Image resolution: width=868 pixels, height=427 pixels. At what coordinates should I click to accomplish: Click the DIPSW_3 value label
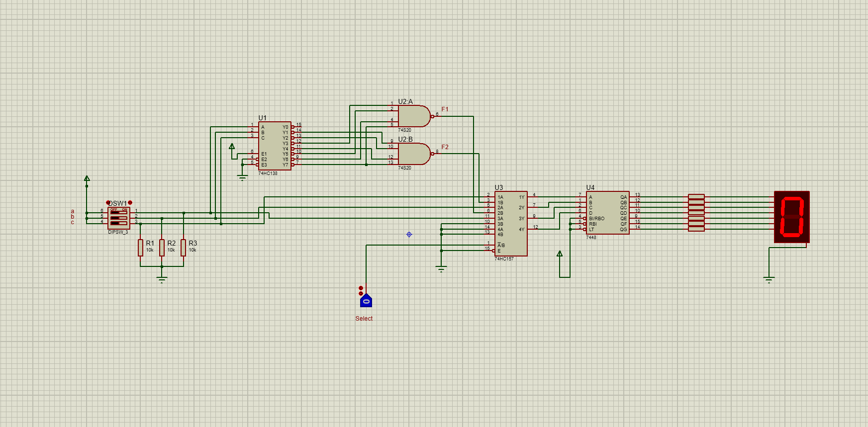pyautogui.click(x=118, y=232)
